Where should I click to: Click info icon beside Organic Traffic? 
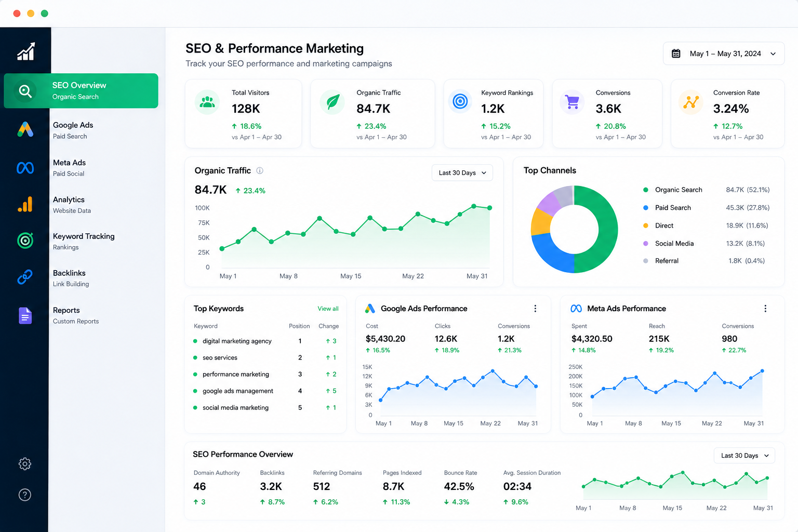pos(260,170)
